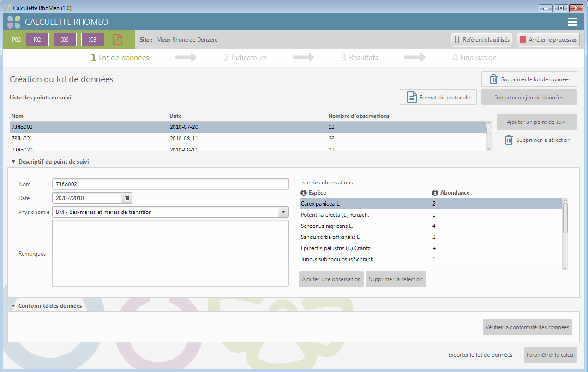Image resolution: width=588 pixels, height=372 pixels.
Task: Focus the Nom input field
Action: (170, 184)
